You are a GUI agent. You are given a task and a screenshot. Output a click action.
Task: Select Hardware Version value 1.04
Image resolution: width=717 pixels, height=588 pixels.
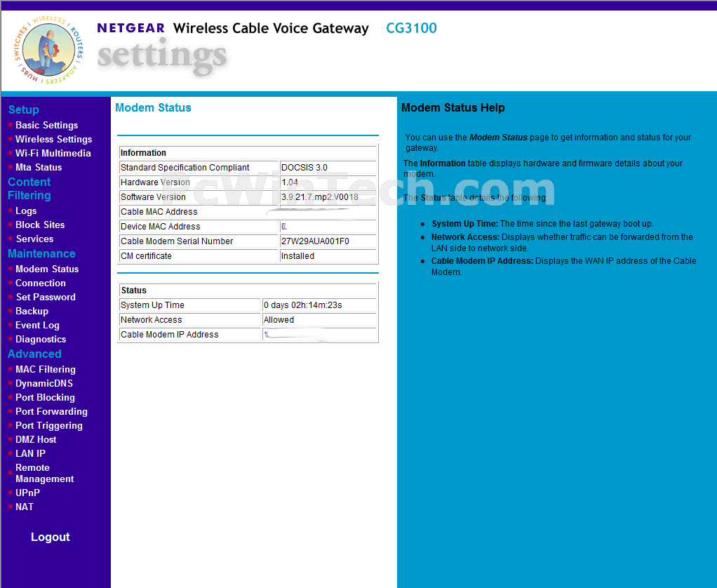tap(328, 182)
